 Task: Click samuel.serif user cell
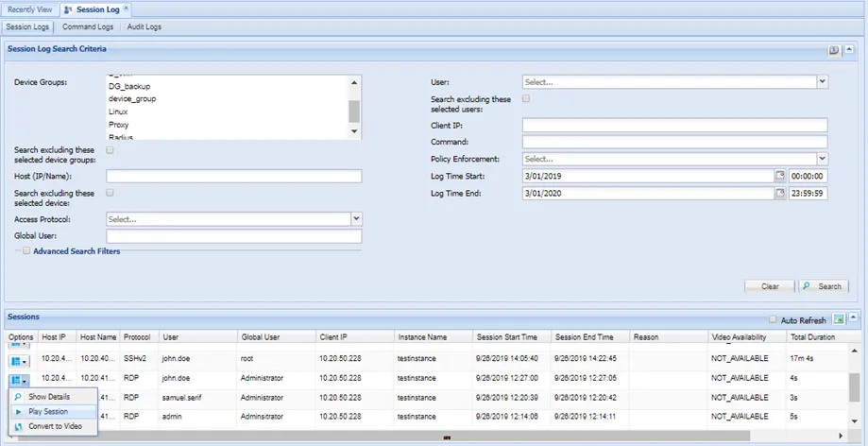click(x=179, y=398)
